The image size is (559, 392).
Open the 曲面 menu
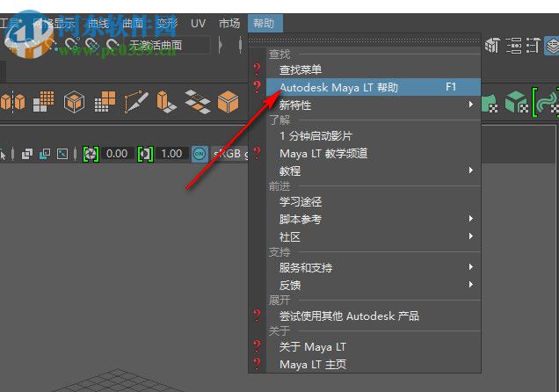[133, 24]
